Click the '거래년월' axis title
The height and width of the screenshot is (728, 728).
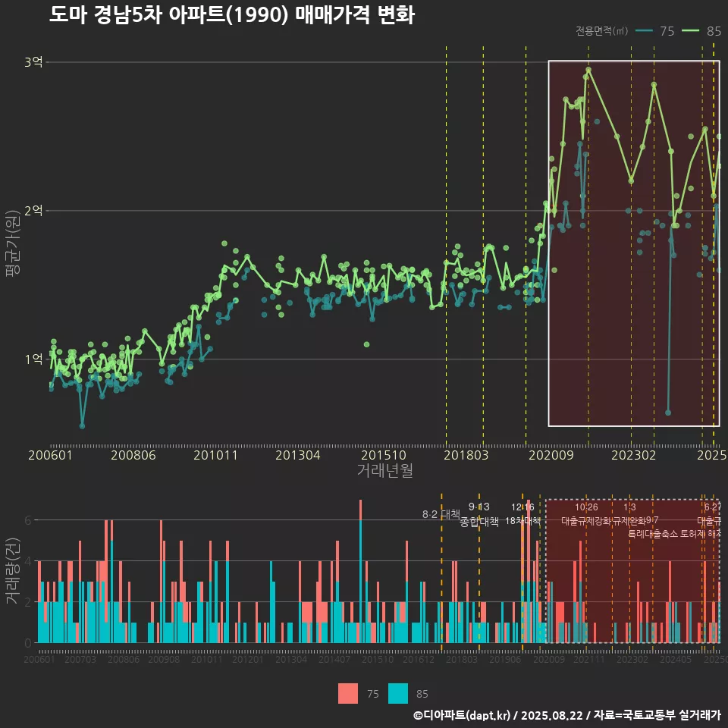385,470
